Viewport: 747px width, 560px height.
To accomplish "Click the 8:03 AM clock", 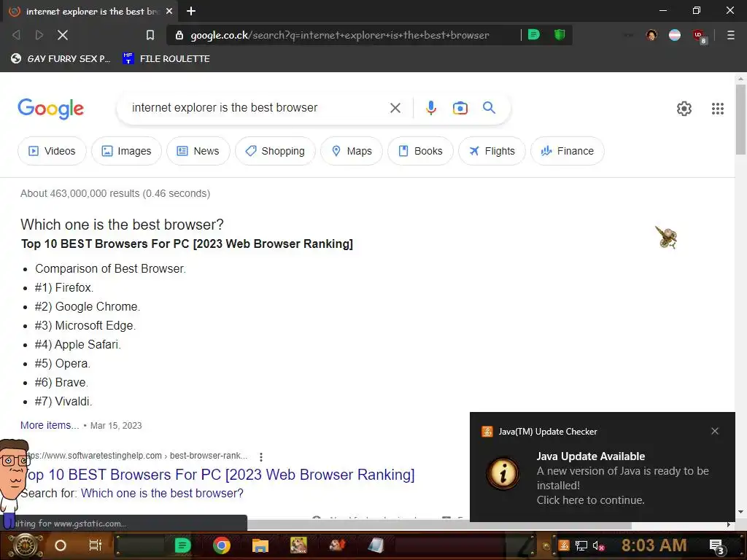I will (x=654, y=545).
